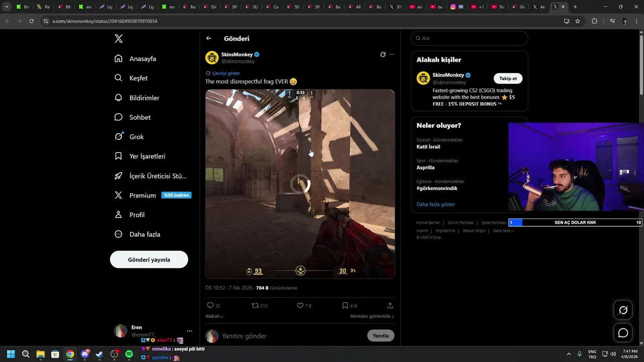Switch to the BIK tab
Screen dimensions: 644x362
coord(64,7)
